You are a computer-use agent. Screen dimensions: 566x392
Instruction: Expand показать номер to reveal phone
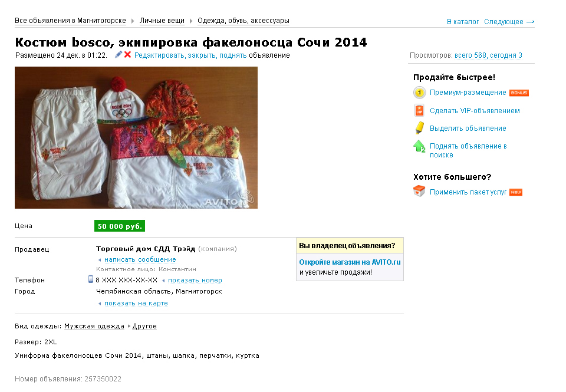point(195,280)
